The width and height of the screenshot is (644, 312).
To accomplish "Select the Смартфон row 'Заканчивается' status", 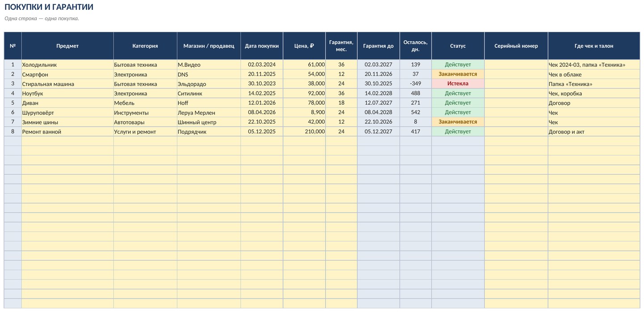I will click(458, 74).
